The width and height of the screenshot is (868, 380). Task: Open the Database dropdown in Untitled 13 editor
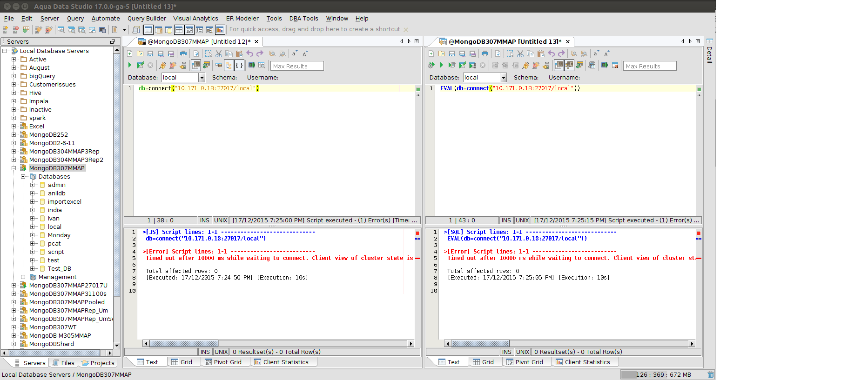click(504, 78)
